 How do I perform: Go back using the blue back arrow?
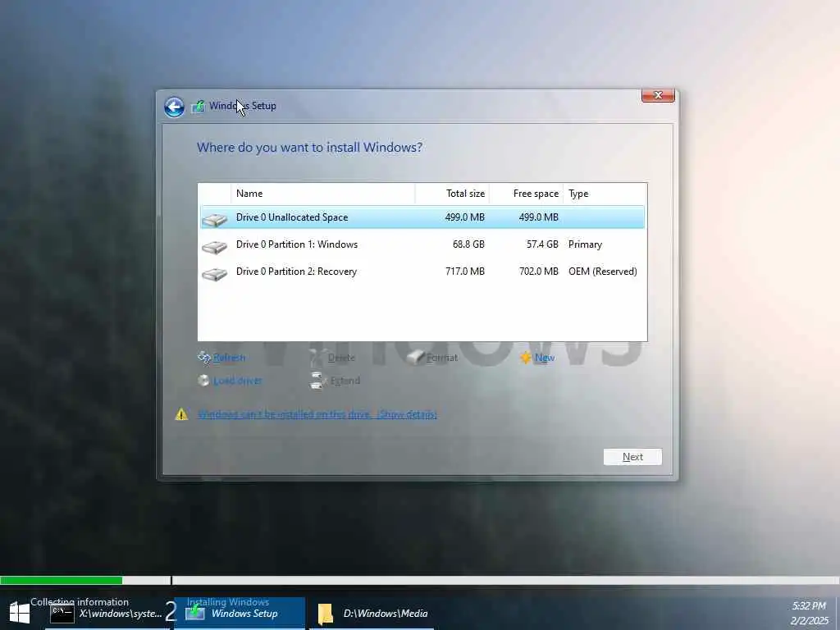pos(174,107)
